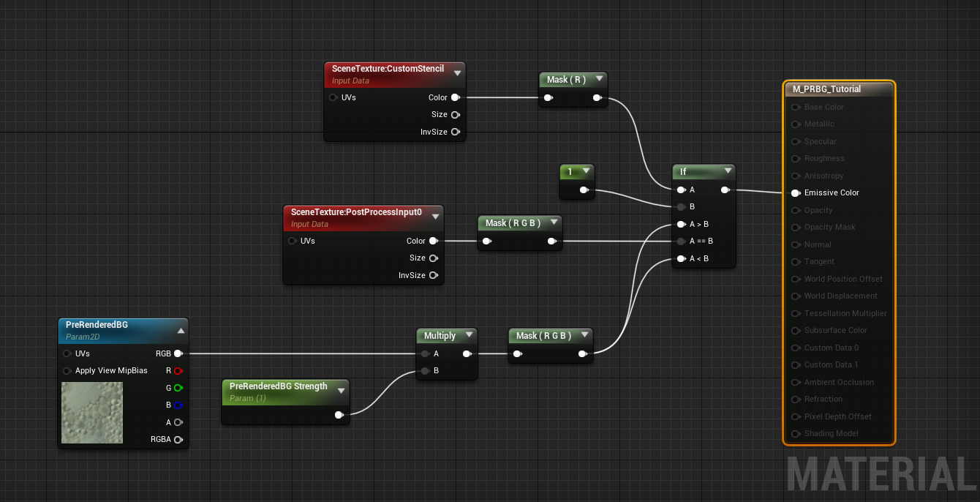
Task: Open the SceneTexture:CustomStencil node dropdown
Action: pos(458,73)
